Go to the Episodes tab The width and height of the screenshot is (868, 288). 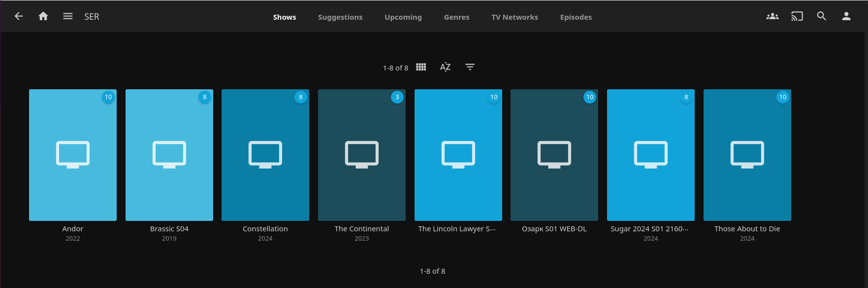click(576, 17)
